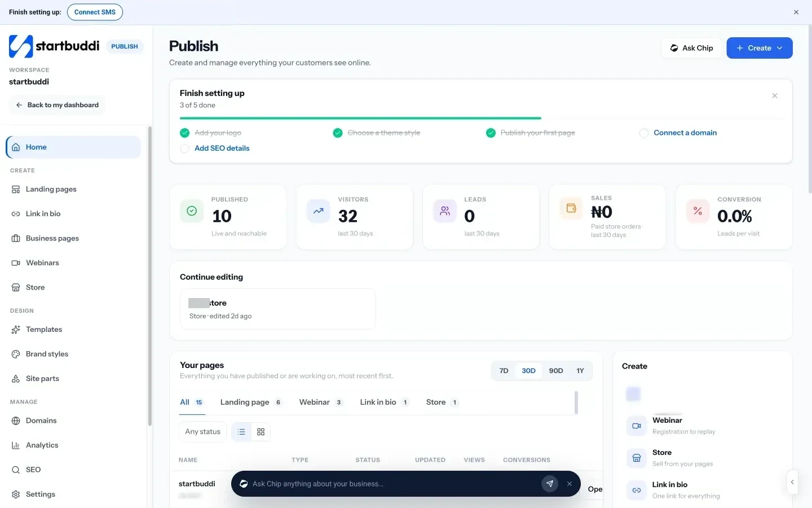Viewport: 812px width, 508px height.
Task: Select the 90D time range
Action: tap(556, 371)
